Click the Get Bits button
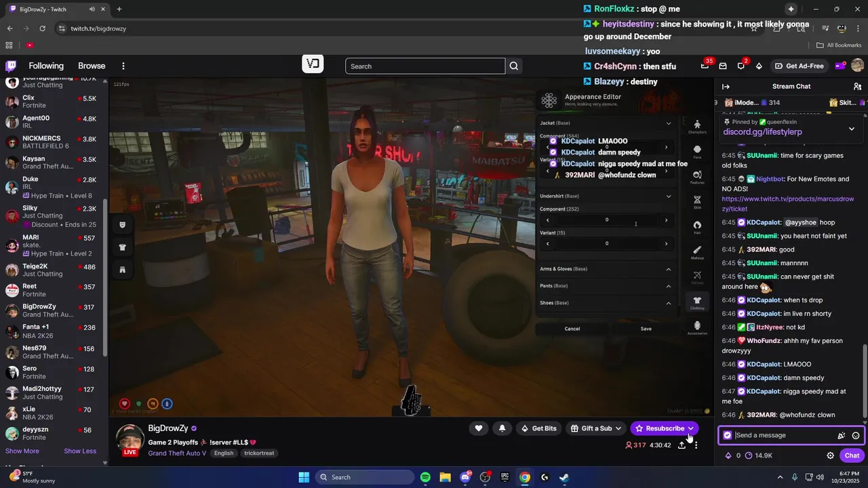Image resolution: width=868 pixels, height=488 pixels. coord(538,428)
